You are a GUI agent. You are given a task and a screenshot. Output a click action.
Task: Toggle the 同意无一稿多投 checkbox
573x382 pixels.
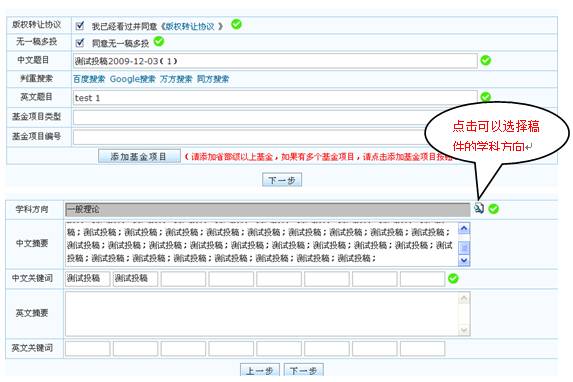click(80, 43)
